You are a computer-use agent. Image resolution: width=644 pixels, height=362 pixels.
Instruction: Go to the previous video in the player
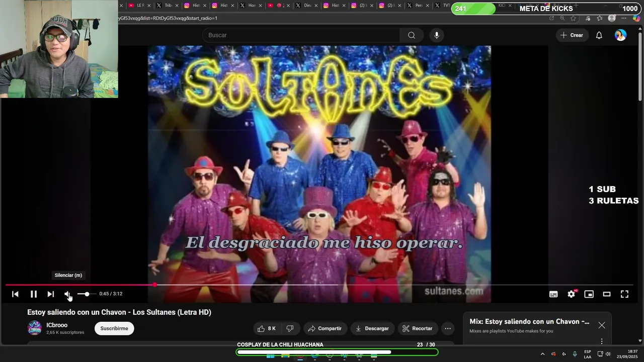pyautogui.click(x=15, y=294)
